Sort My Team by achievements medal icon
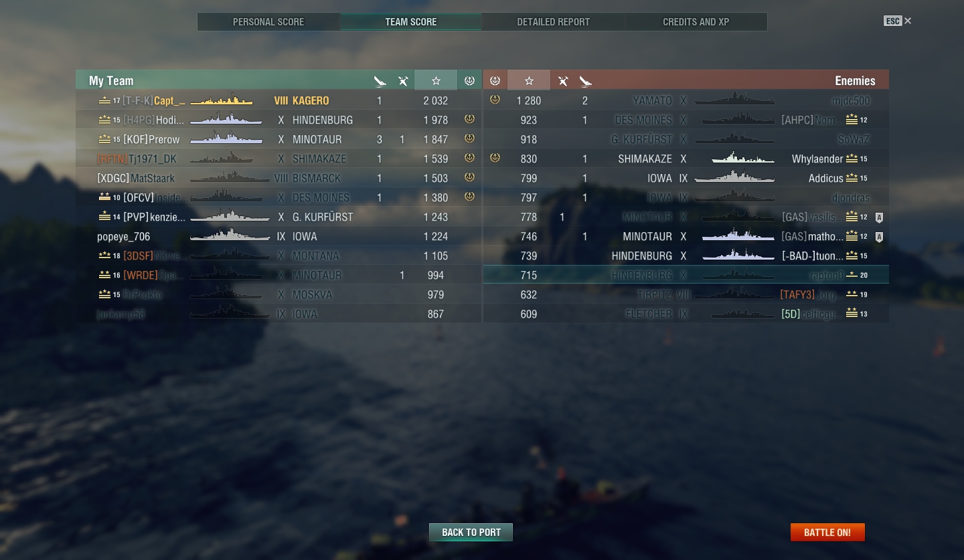Image resolution: width=964 pixels, height=560 pixels. pyautogui.click(x=469, y=80)
